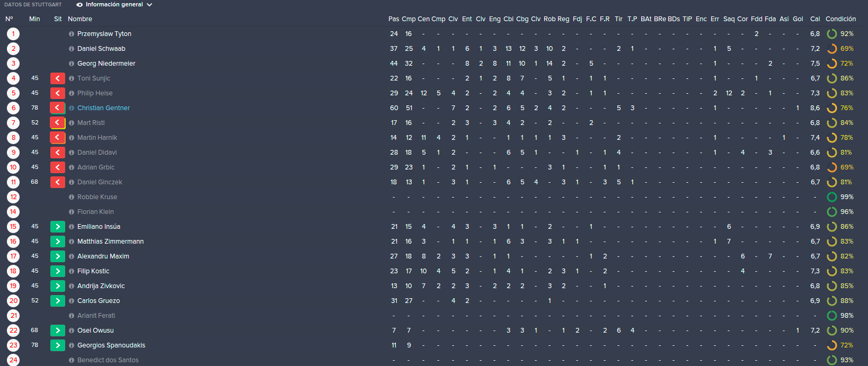868x366 pixels.
Task: Open Christian Gentner's player profile
Action: (103, 108)
